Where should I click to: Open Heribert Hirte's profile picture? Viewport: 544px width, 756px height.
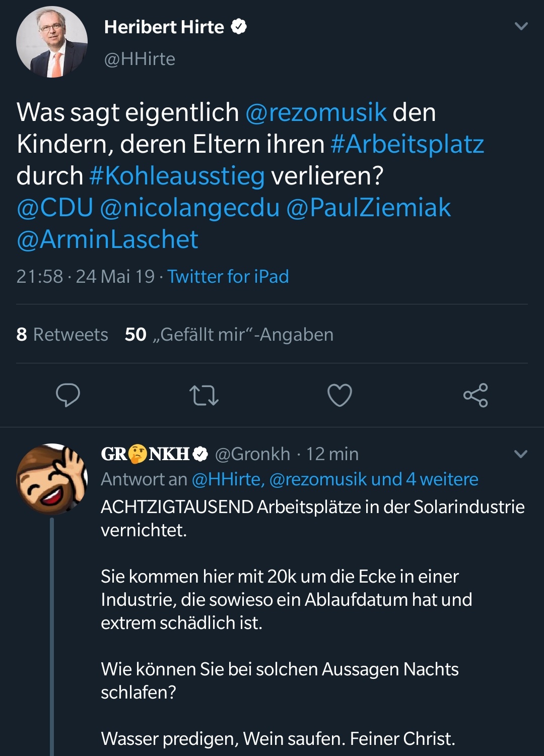pos(52,42)
